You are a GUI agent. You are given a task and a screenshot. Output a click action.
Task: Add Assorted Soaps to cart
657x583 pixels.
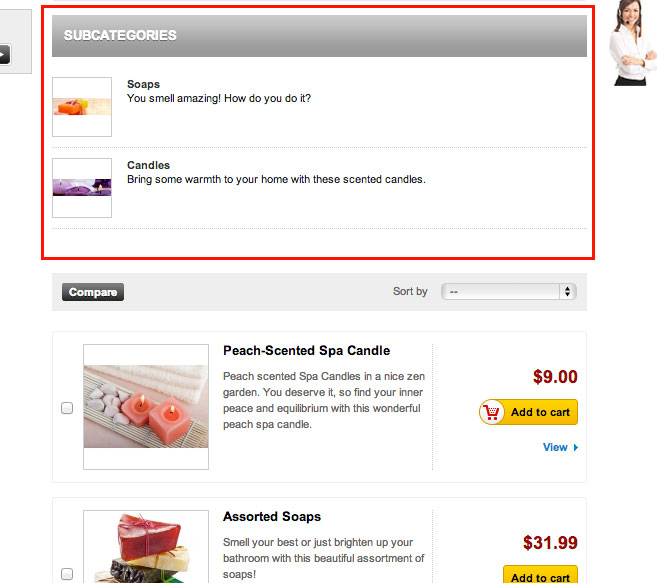(540, 574)
